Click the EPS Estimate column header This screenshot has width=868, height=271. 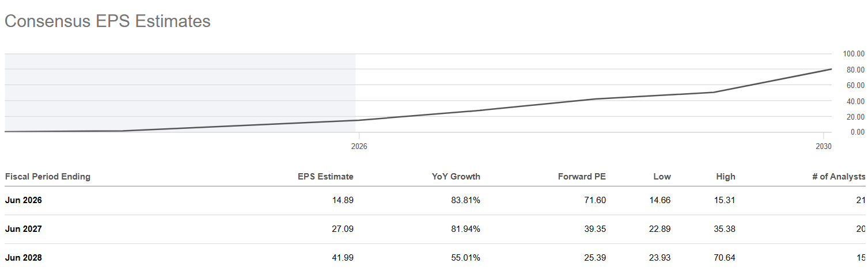pos(325,177)
